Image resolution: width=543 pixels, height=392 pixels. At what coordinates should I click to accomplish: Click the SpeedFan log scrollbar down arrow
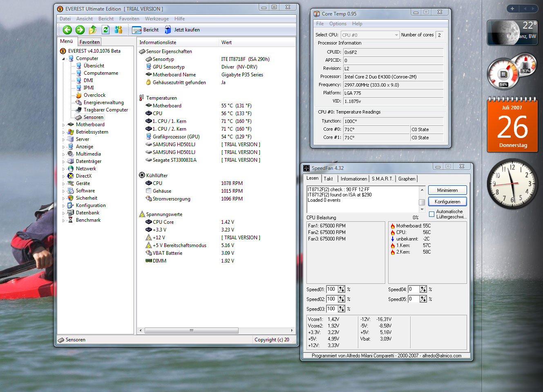tap(422, 209)
